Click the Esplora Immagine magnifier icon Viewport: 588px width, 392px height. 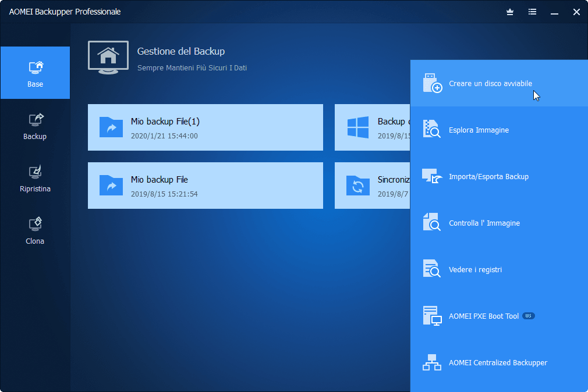[x=433, y=130]
